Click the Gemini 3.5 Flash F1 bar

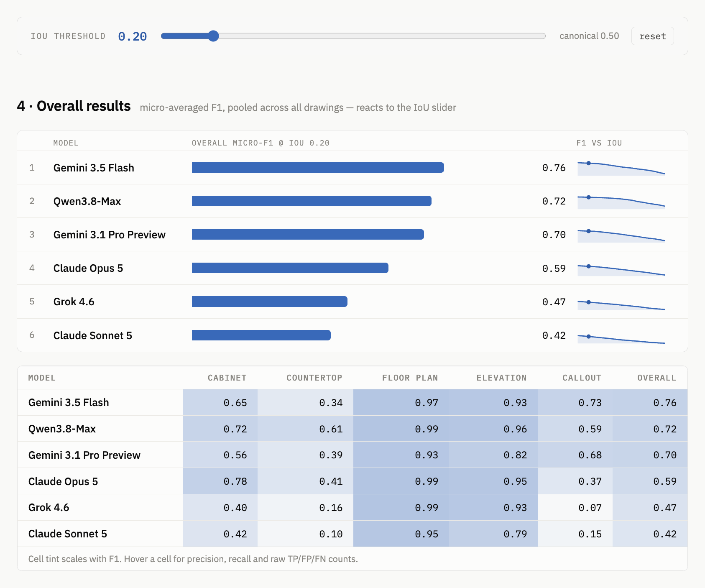point(318,168)
